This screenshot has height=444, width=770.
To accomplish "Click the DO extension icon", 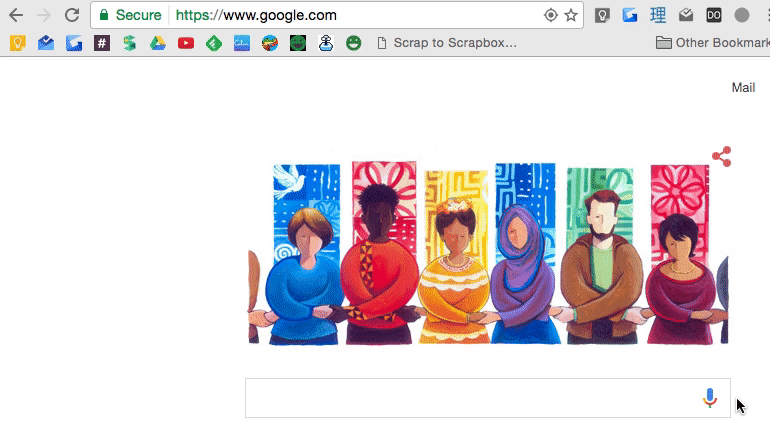I will click(x=714, y=15).
